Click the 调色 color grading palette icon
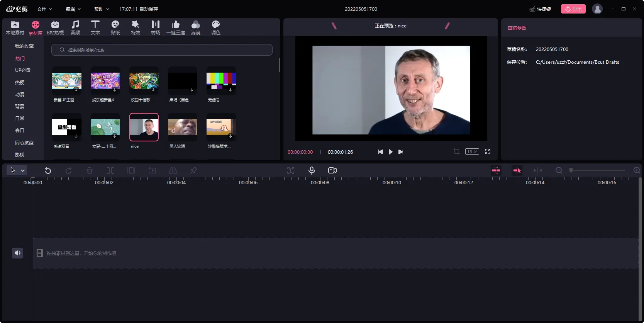 (x=215, y=27)
